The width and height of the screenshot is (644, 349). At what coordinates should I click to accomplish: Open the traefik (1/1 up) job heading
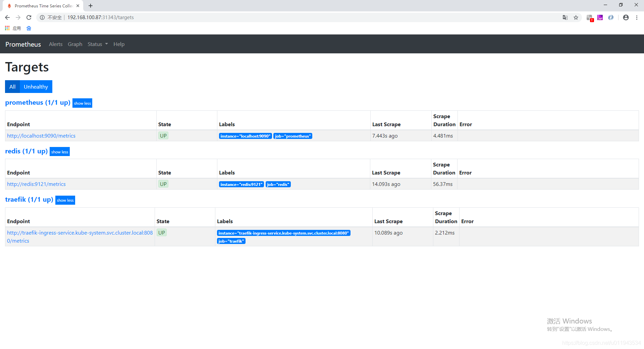pyautogui.click(x=29, y=199)
